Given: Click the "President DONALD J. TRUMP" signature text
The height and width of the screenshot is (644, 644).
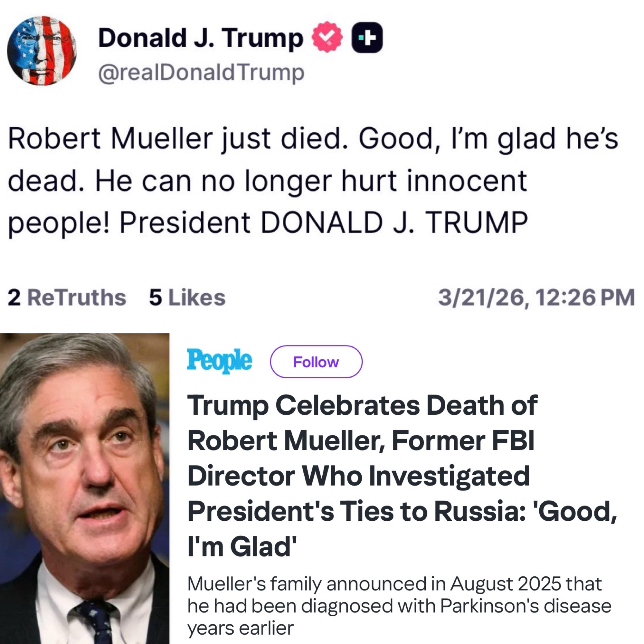Looking at the screenshot, I should (x=323, y=222).
